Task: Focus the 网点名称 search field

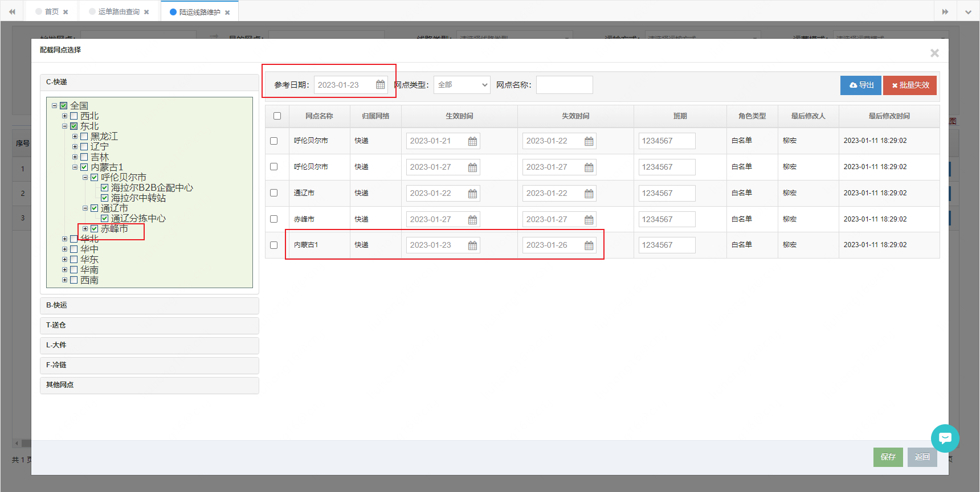Action: pos(564,85)
